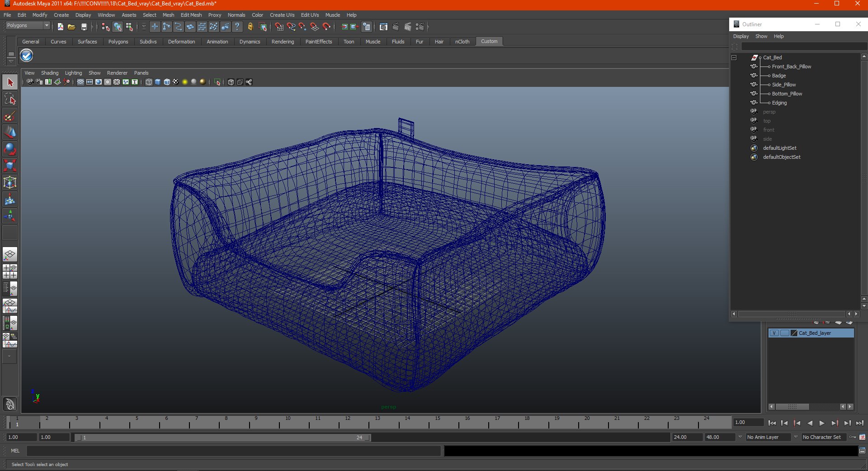Go to start of playback range

[x=772, y=423]
